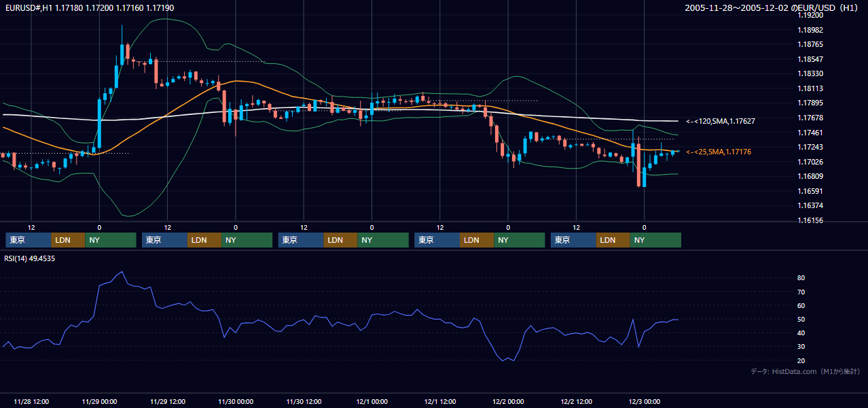Image resolution: width=868 pixels, height=408 pixels.
Task: Click the leftmost 東京 session box
Action: pos(29,240)
